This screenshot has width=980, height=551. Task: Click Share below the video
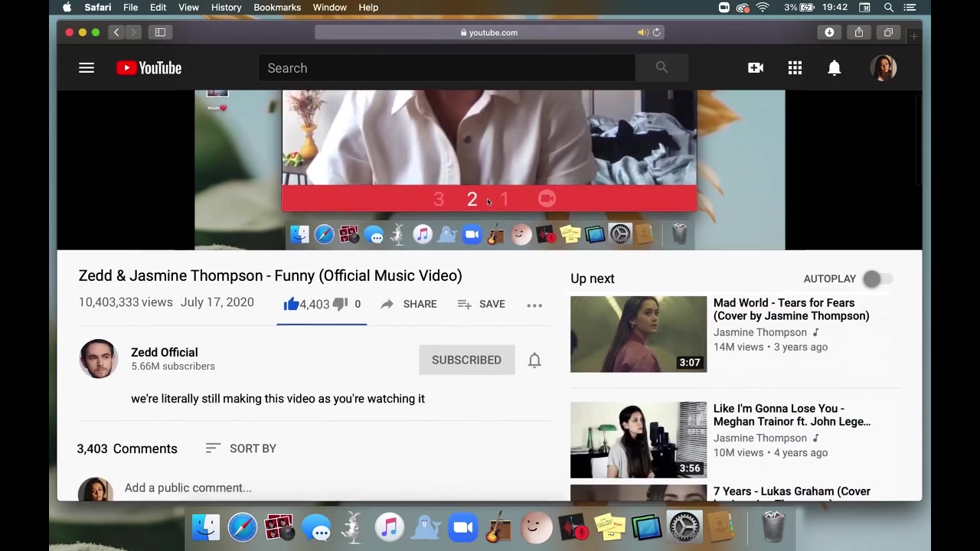click(x=409, y=304)
